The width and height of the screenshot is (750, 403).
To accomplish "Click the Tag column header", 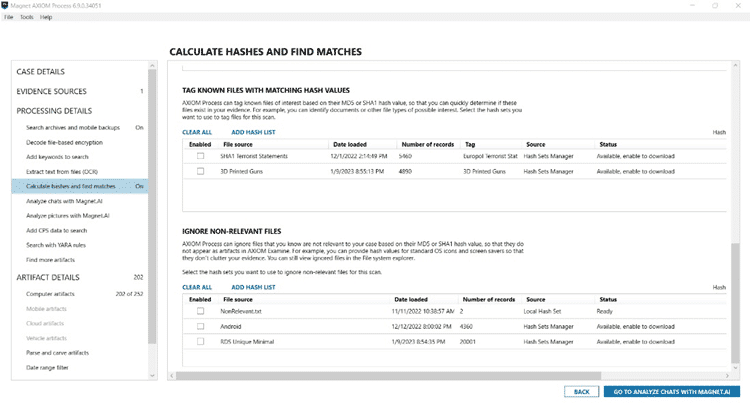I will (470, 144).
